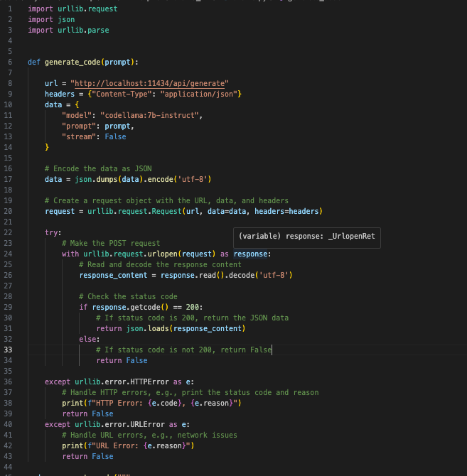The image size is (467, 476).
Task: Select the "generate_code" function name
Action: coord(73,63)
